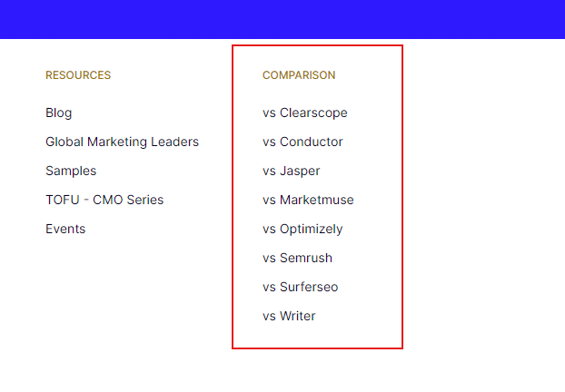Viewport: 565px width, 392px height.
Task: Open the Samples page link
Action: (71, 171)
